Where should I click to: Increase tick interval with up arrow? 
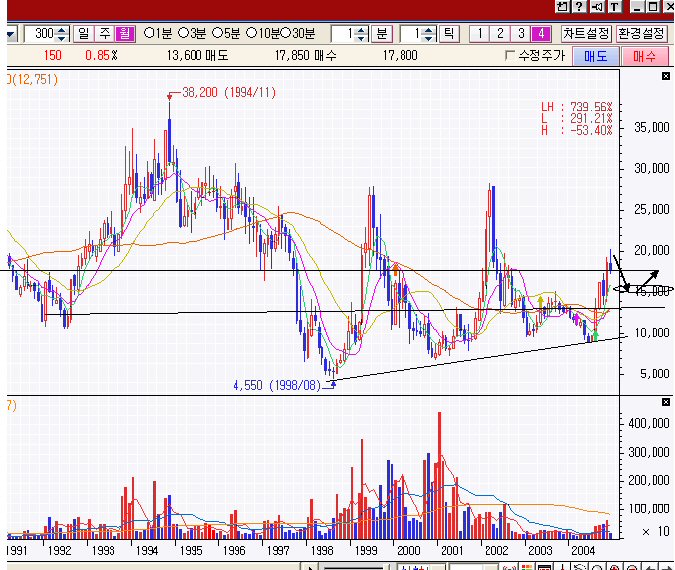pyautogui.click(x=429, y=30)
